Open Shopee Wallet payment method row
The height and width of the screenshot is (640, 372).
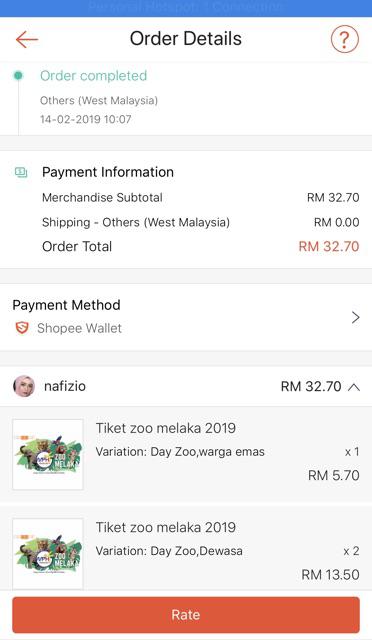coord(186,317)
